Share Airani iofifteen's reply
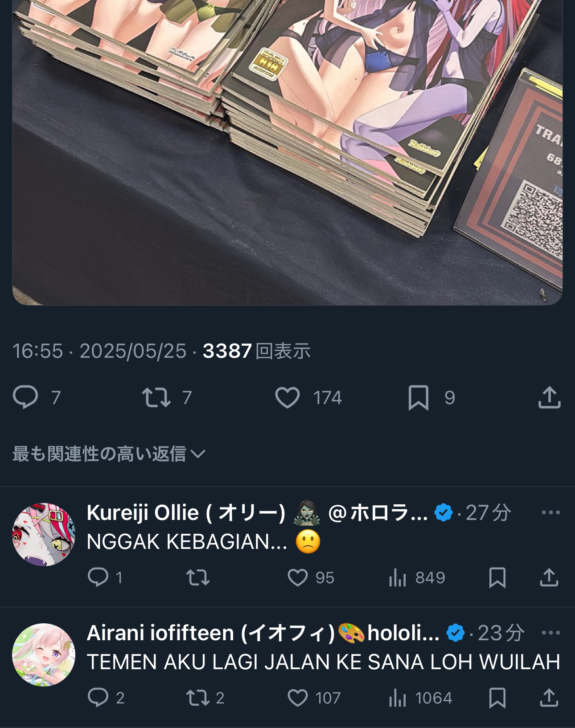This screenshot has width=575, height=728. pyautogui.click(x=549, y=698)
